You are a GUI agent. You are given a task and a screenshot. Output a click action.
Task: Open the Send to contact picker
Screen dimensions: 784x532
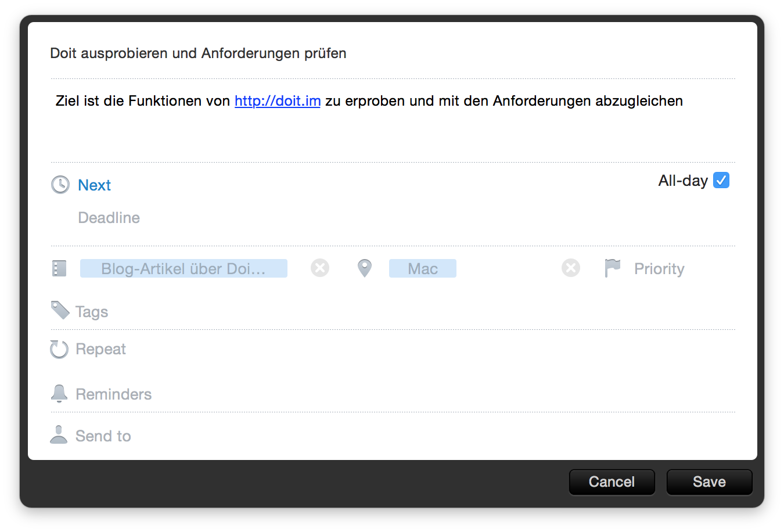pos(103,436)
